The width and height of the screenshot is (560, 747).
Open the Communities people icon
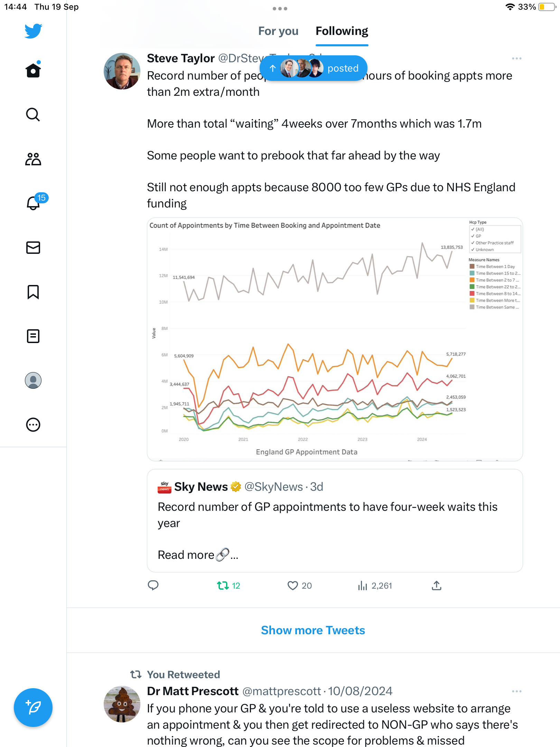[33, 159]
